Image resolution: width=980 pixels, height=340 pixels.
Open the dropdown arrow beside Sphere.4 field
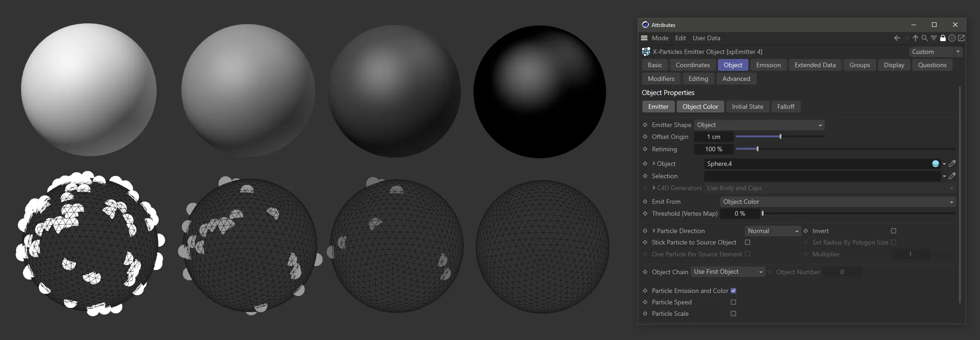(944, 164)
